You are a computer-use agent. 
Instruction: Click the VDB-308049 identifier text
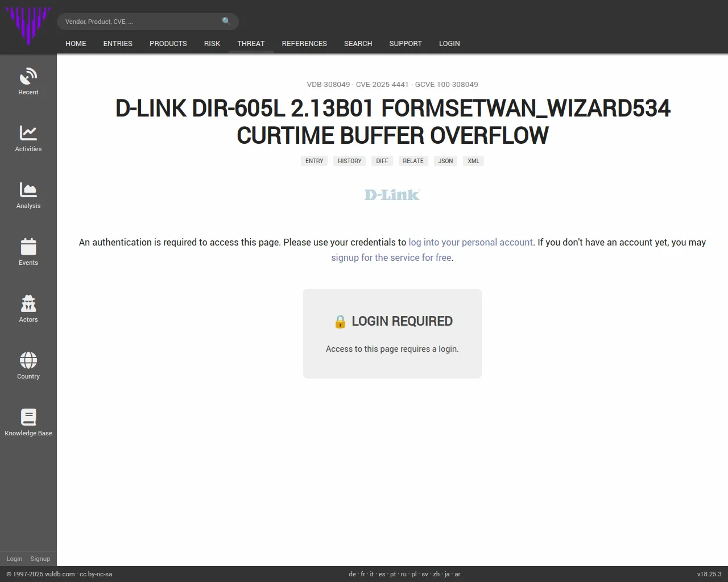328,85
